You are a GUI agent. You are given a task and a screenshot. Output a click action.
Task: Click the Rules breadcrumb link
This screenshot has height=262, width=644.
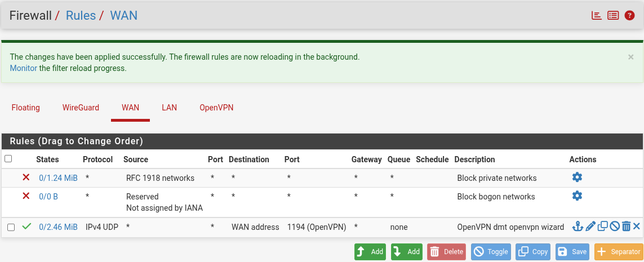81,15
